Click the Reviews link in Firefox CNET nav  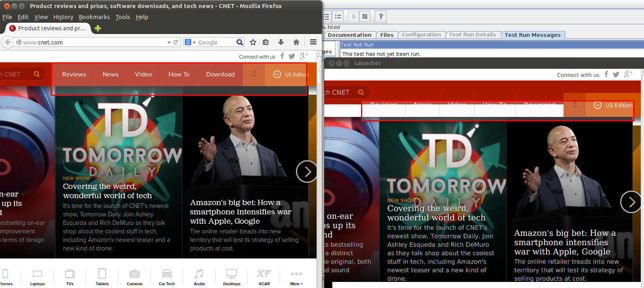pyautogui.click(x=74, y=74)
